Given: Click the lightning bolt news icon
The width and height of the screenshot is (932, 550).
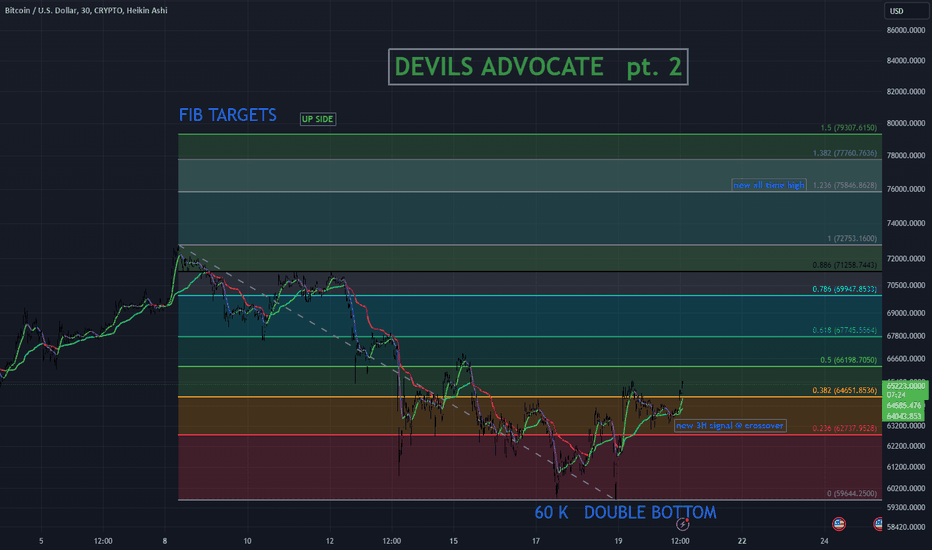Looking at the screenshot, I should [682, 524].
